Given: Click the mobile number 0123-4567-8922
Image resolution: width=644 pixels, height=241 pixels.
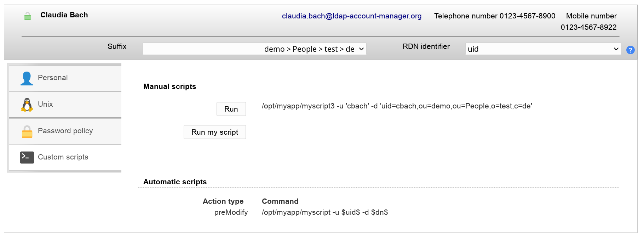Looking at the screenshot, I should tap(588, 27).
